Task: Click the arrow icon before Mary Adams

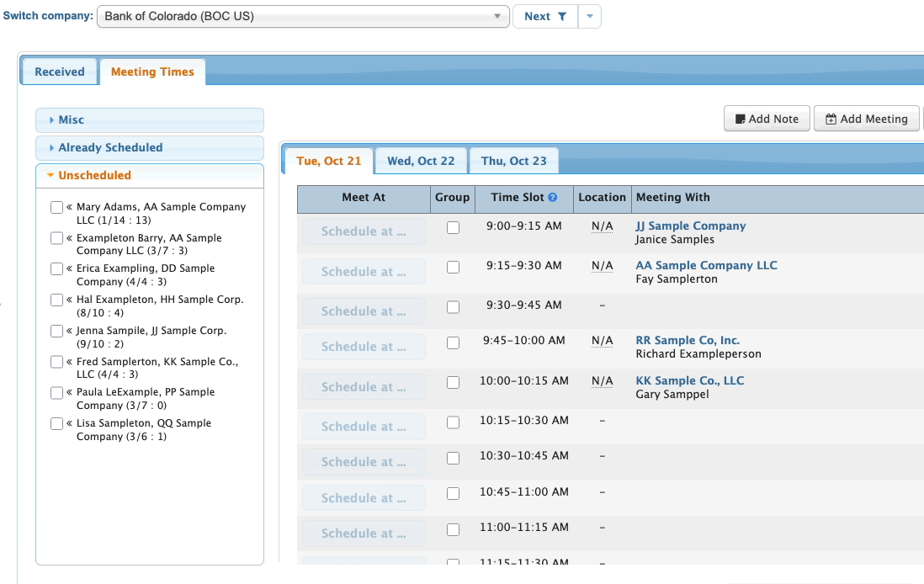Action: 70,207
